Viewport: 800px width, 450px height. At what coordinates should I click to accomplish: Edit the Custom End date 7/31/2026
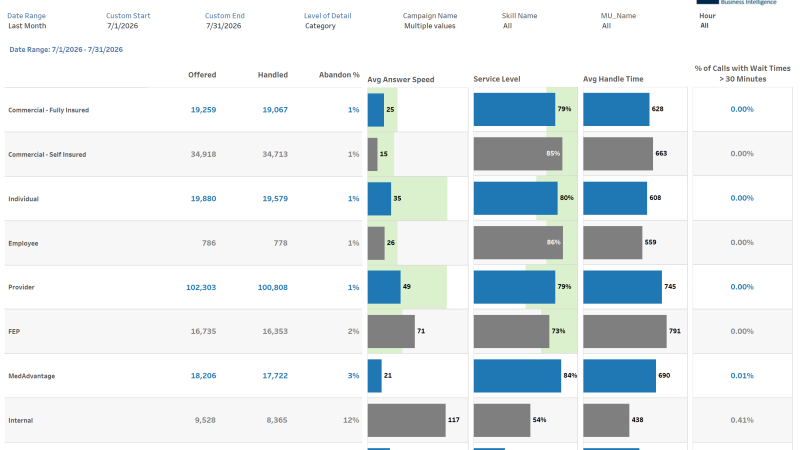click(223, 26)
